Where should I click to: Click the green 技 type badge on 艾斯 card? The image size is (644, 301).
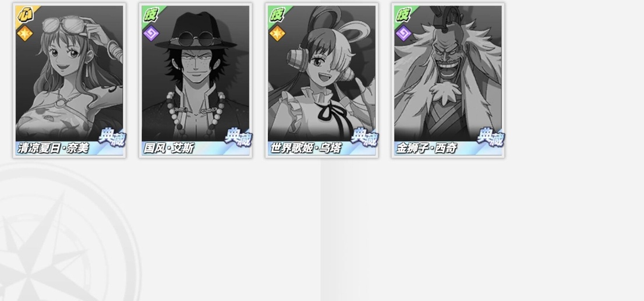pyautogui.click(x=151, y=15)
